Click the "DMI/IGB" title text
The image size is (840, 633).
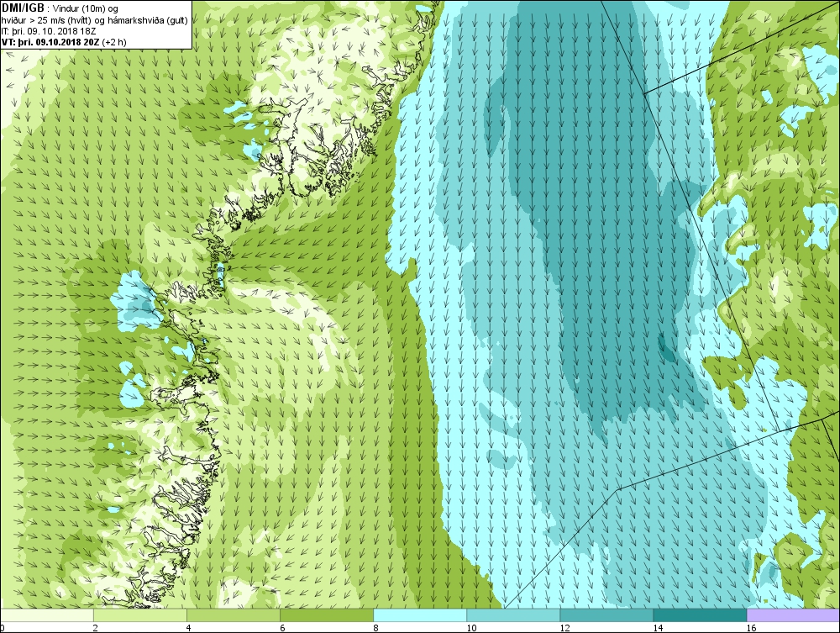23,8
